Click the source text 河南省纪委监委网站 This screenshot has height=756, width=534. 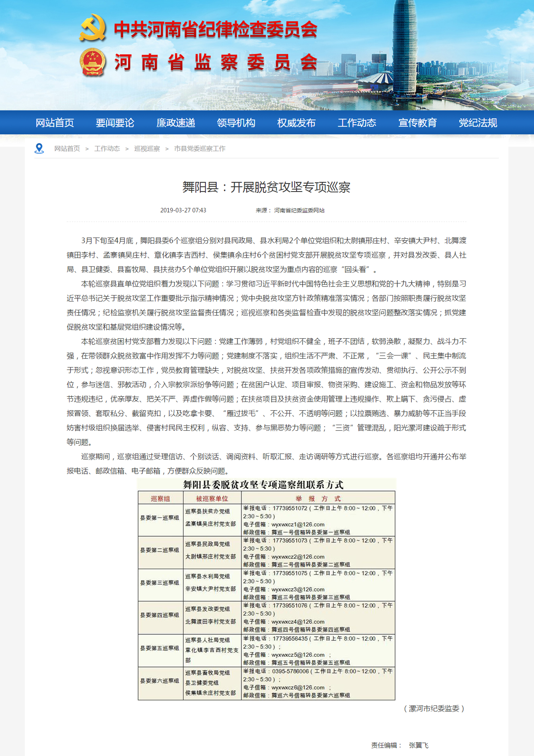[x=299, y=210]
